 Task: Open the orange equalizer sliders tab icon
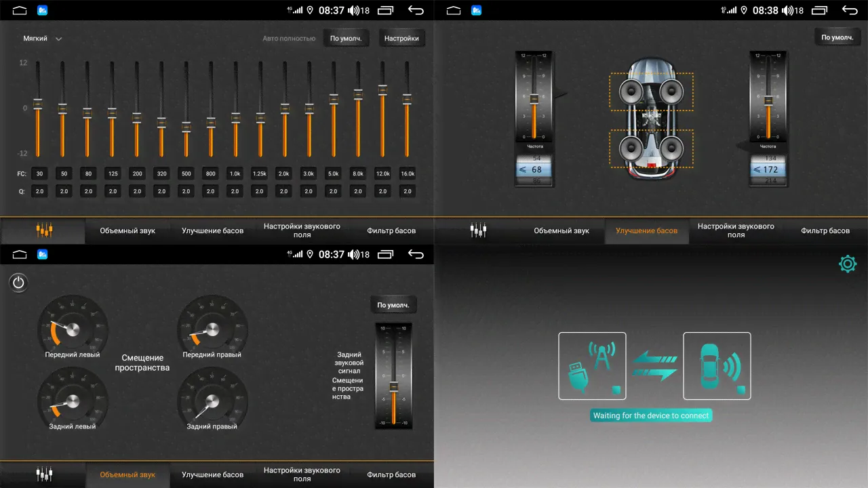tap(43, 230)
